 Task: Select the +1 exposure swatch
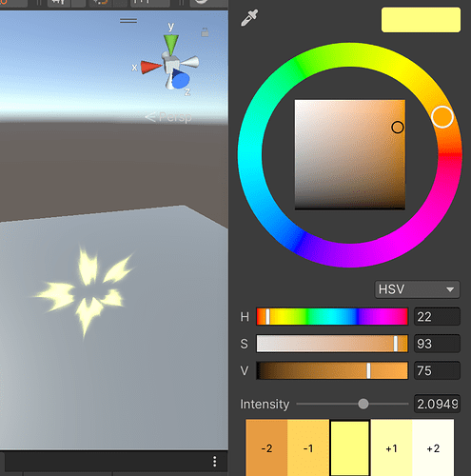[391, 447]
